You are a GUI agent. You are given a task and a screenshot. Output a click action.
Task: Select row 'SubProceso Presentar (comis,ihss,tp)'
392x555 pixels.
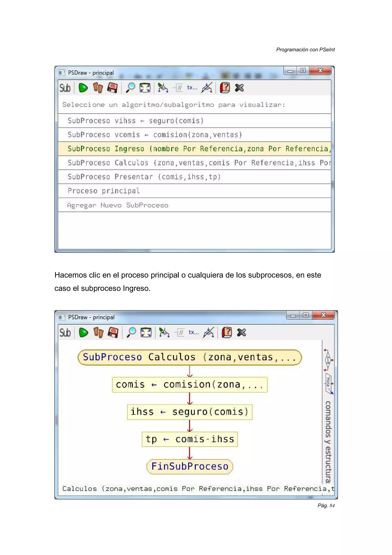pyautogui.click(x=194, y=177)
